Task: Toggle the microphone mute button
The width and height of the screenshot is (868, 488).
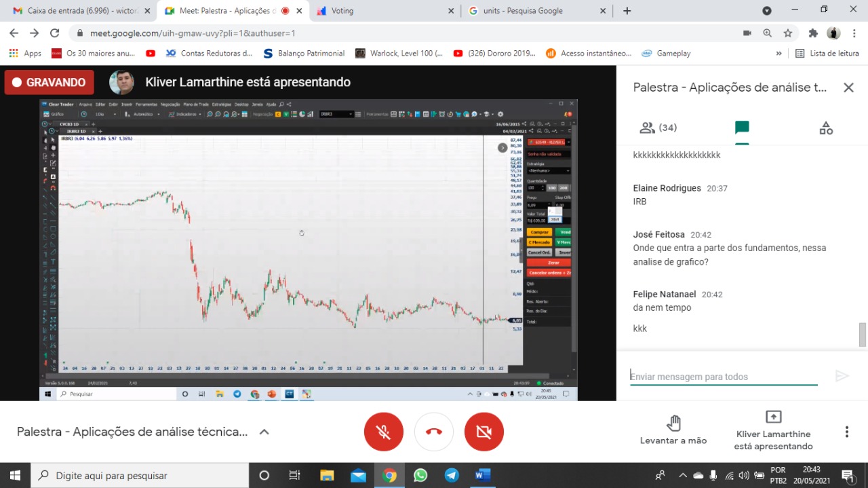Action: [384, 432]
